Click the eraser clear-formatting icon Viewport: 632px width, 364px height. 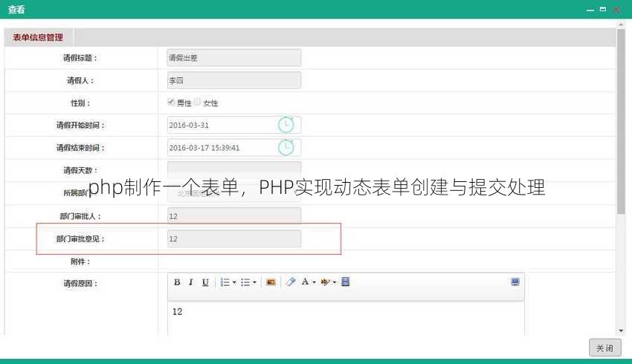tap(291, 282)
